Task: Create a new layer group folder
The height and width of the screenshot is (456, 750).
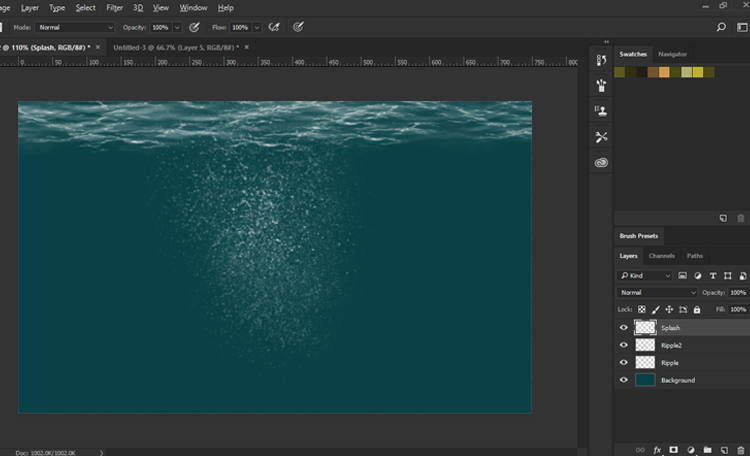Action: [x=707, y=450]
